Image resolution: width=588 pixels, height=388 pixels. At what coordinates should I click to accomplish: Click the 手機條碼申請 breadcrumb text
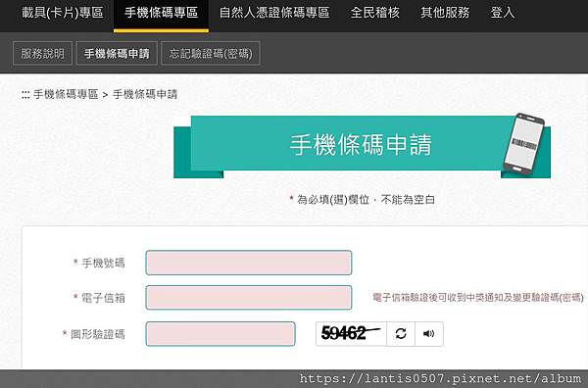click(145, 94)
